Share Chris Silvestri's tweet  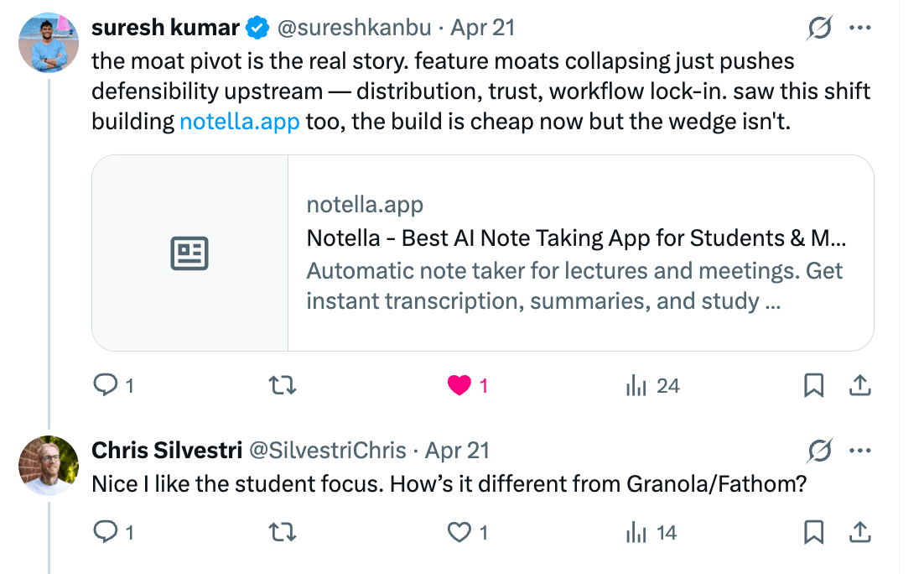point(859,532)
